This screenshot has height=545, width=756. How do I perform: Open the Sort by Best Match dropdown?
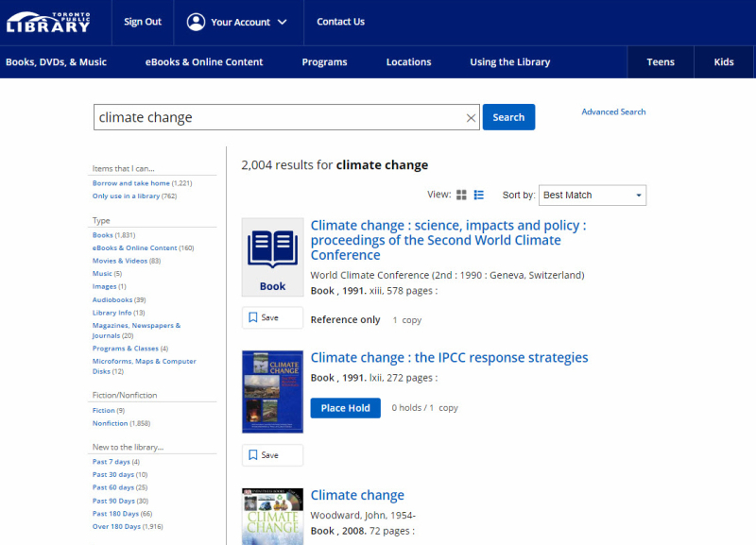click(x=593, y=195)
